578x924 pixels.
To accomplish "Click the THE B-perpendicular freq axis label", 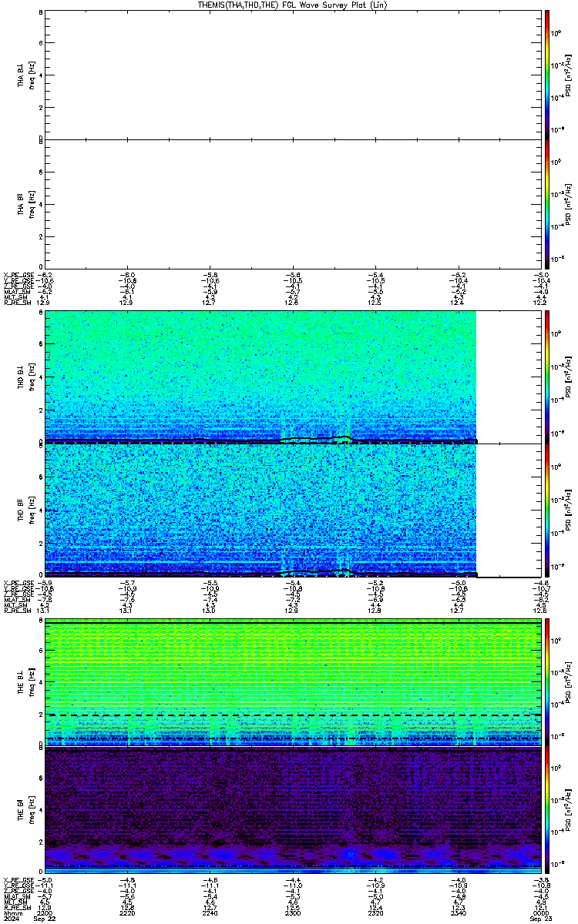I will pos(31,681).
